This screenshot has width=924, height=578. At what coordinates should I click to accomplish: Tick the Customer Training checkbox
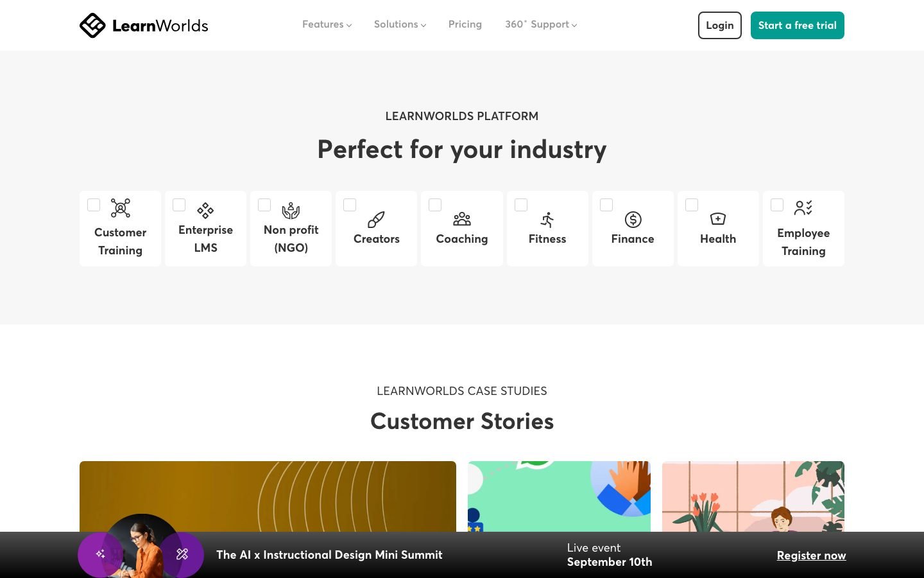[x=94, y=205]
